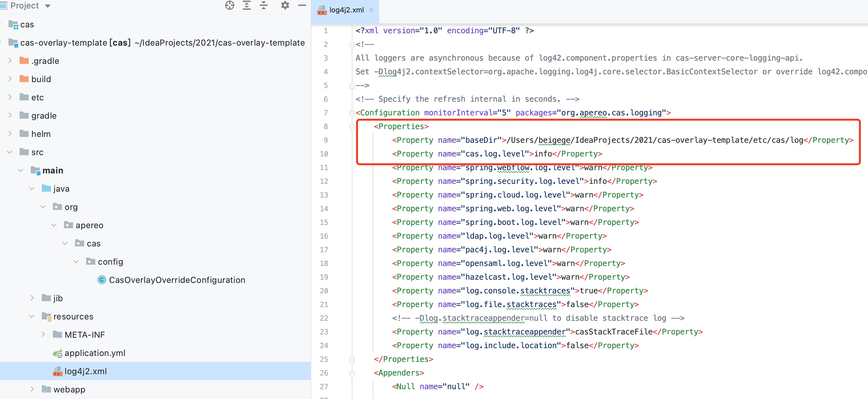Image resolution: width=868 pixels, height=399 pixels.
Task: Collapse the resources folder chevron
Action: click(x=32, y=316)
